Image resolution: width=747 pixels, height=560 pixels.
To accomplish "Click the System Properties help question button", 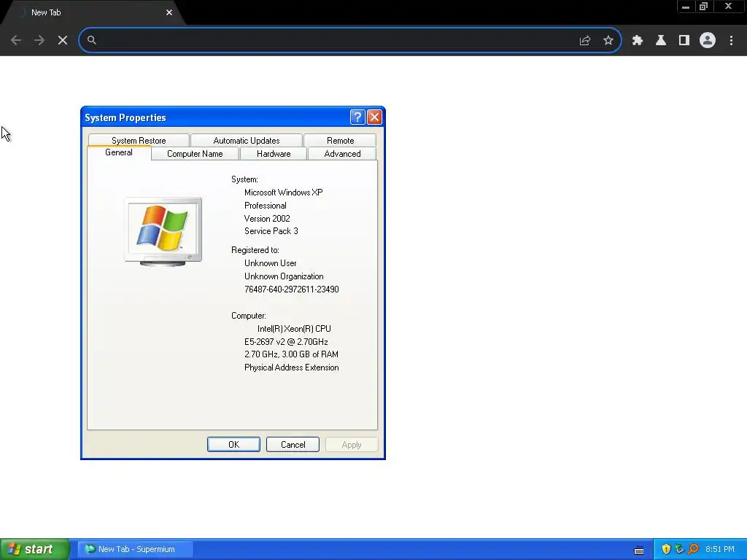I will pos(357,117).
